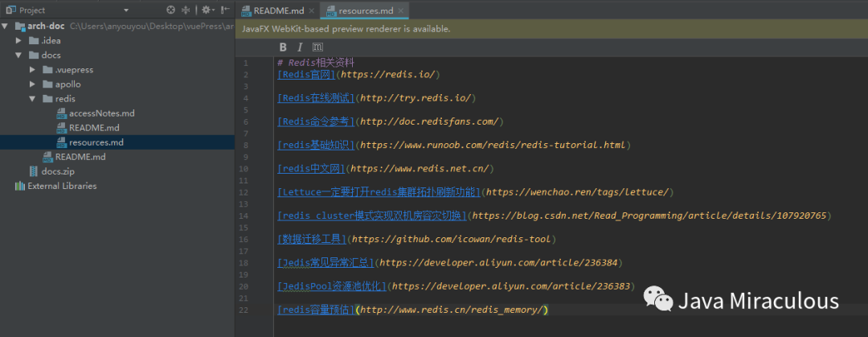868x337 pixels.
Task: Click line number 12 in the gutter
Action: coord(244,193)
